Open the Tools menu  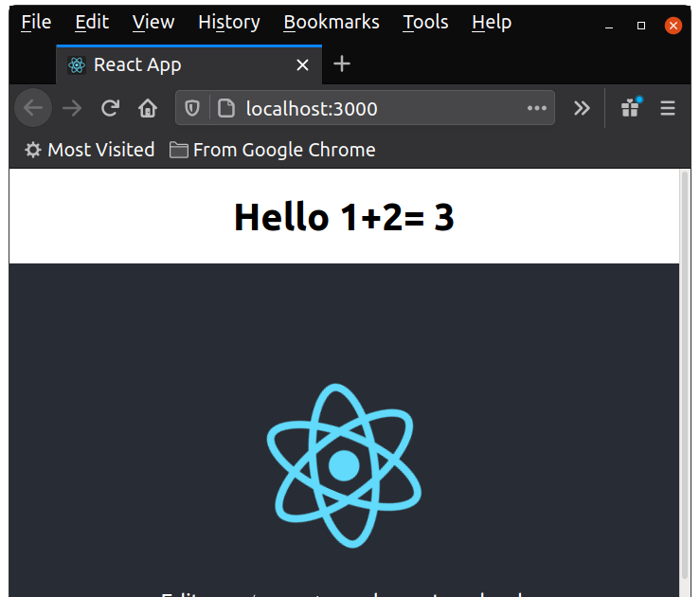click(425, 22)
